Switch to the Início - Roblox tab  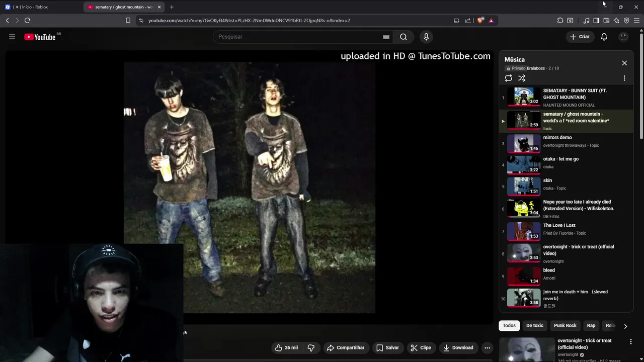pos(40,7)
